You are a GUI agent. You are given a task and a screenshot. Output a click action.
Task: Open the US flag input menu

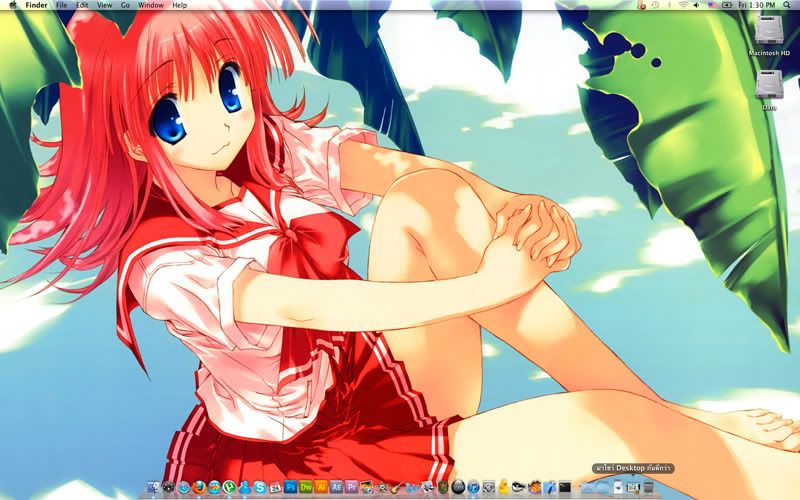click(712, 5)
